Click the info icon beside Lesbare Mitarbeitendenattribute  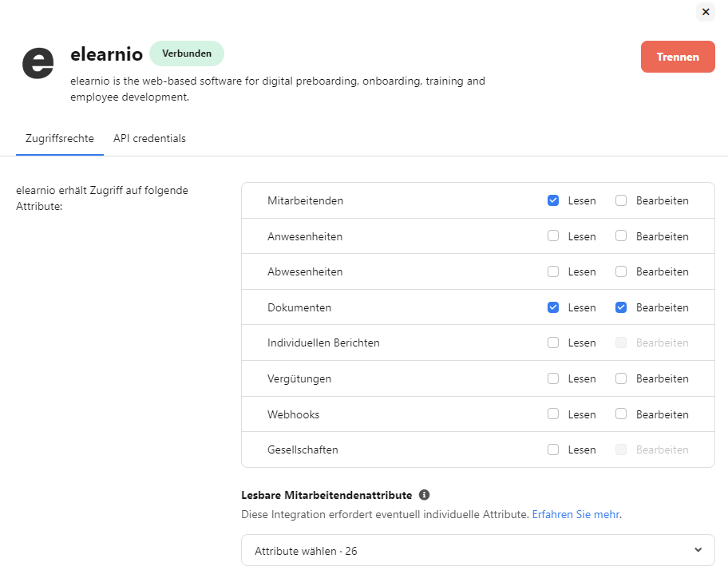[424, 495]
